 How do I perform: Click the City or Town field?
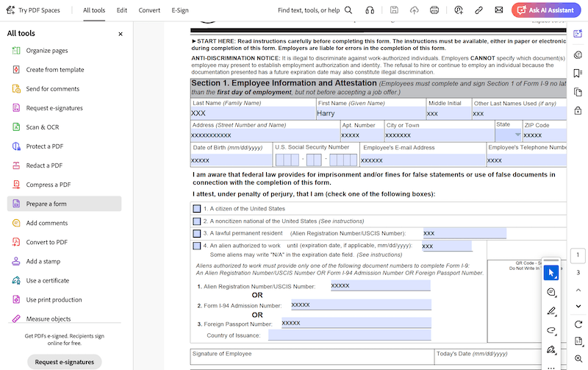point(440,135)
